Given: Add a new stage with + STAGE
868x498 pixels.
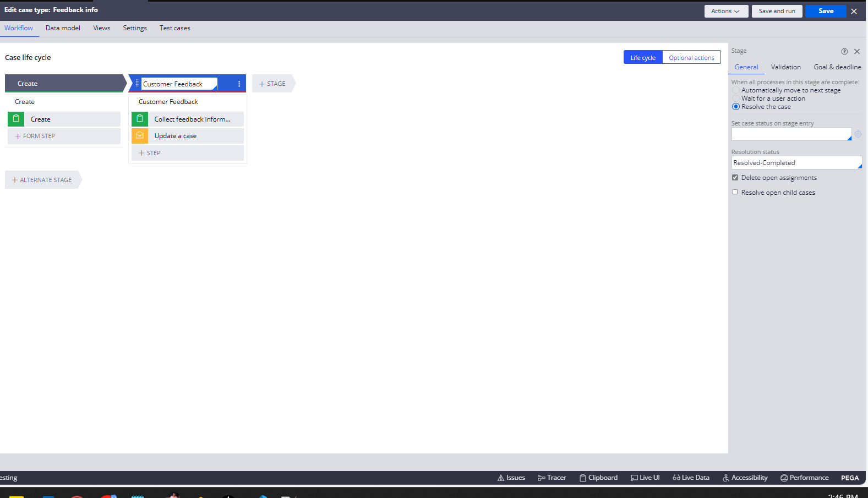Looking at the screenshot, I should tap(273, 84).
